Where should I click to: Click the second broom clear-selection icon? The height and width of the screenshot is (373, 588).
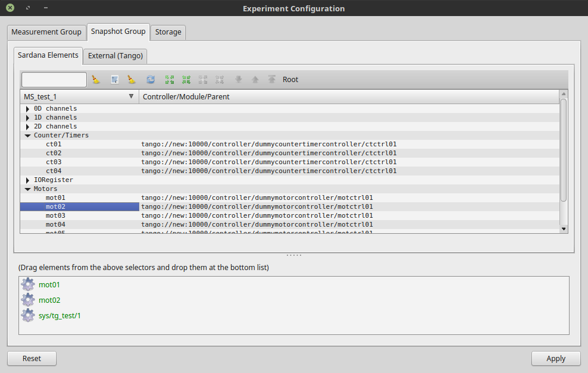click(x=132, y=80)
